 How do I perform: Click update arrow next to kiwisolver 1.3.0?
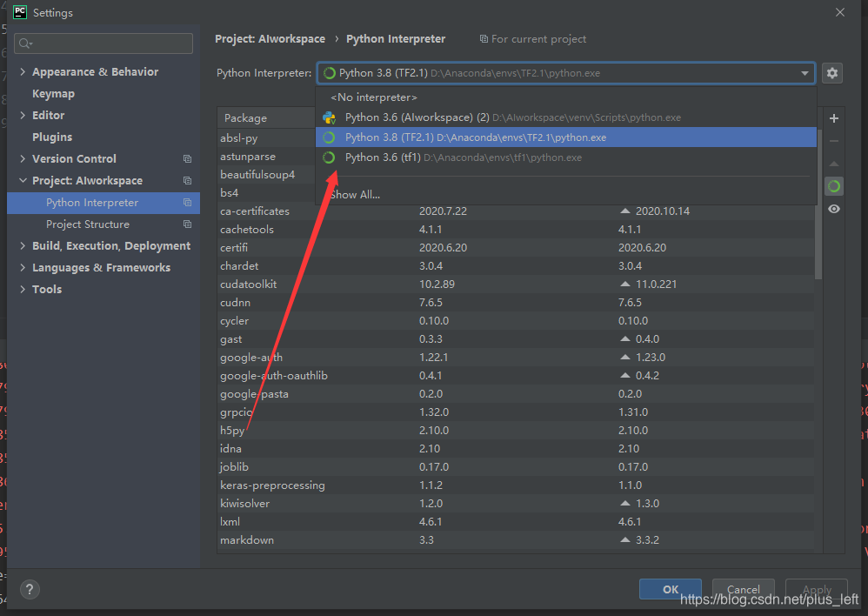click(x=625, y=504)
